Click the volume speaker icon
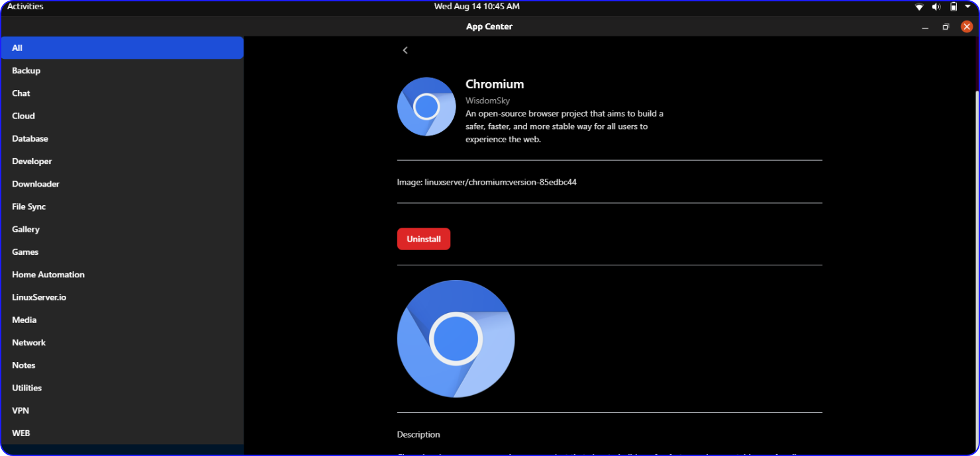The width and height of the screenshot is (980, 456). 936,7
